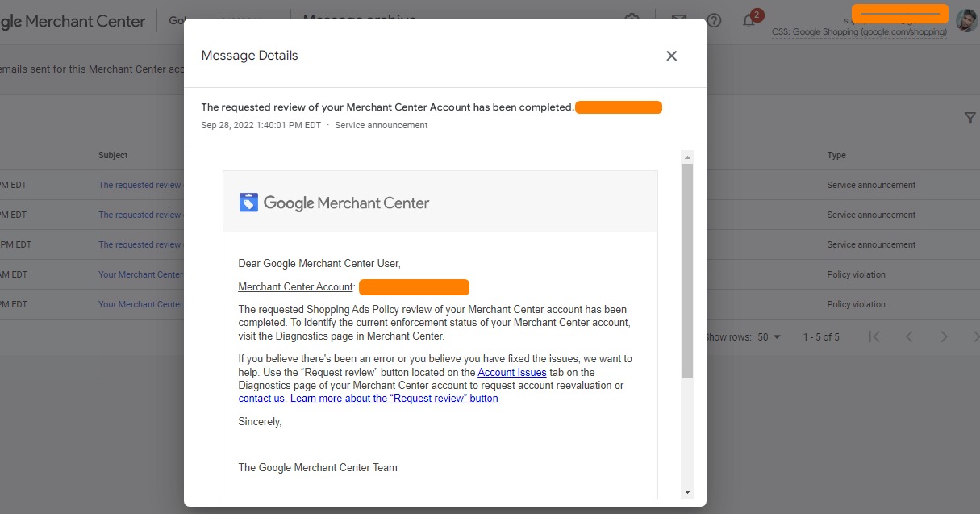The width and height of the screenshot is (980, 514).
Task: Click the filter icon above the table
Action: pos(970,119)
